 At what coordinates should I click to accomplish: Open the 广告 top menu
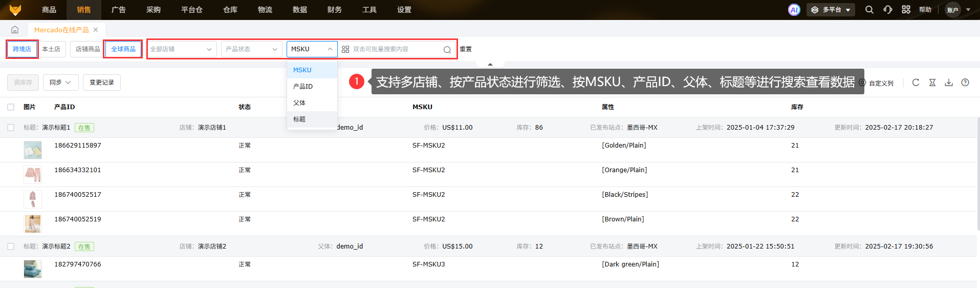119,10
